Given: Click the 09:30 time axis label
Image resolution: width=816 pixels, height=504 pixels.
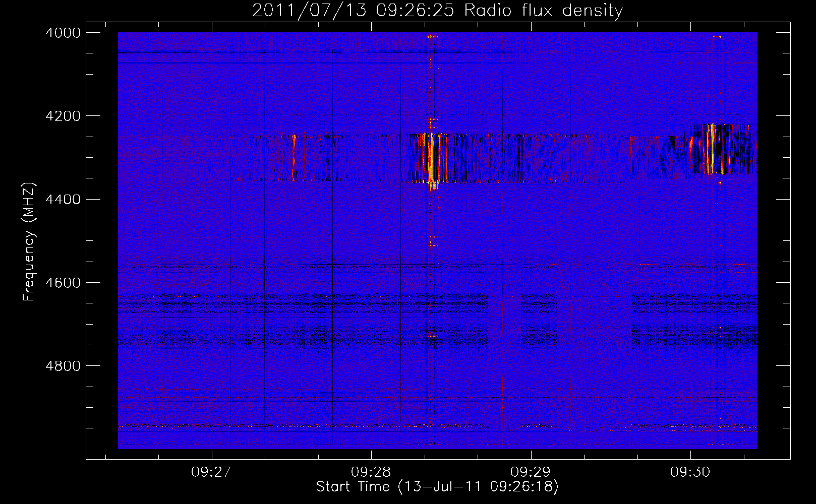Looking at the screenshot, I should tap(690, 472).
